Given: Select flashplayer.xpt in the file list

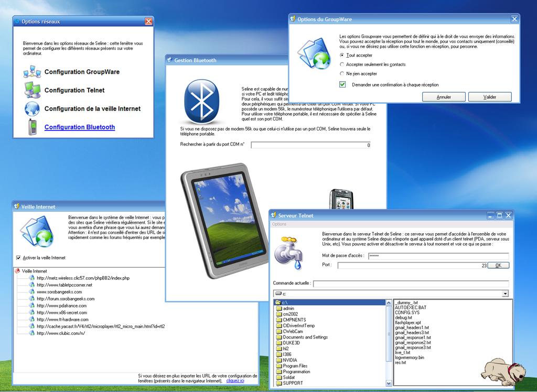Looking at the screenshot, I should pyautogui.click(x=408, y=322).
